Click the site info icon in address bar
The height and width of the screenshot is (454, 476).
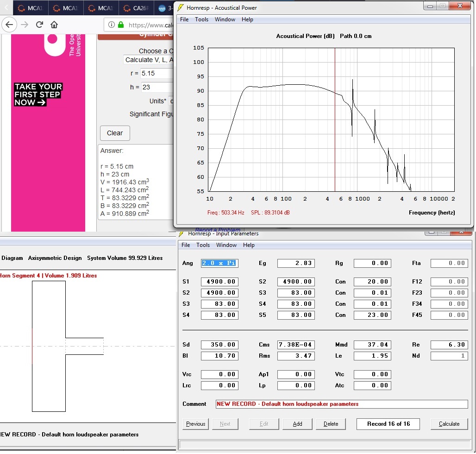(112, 25)
